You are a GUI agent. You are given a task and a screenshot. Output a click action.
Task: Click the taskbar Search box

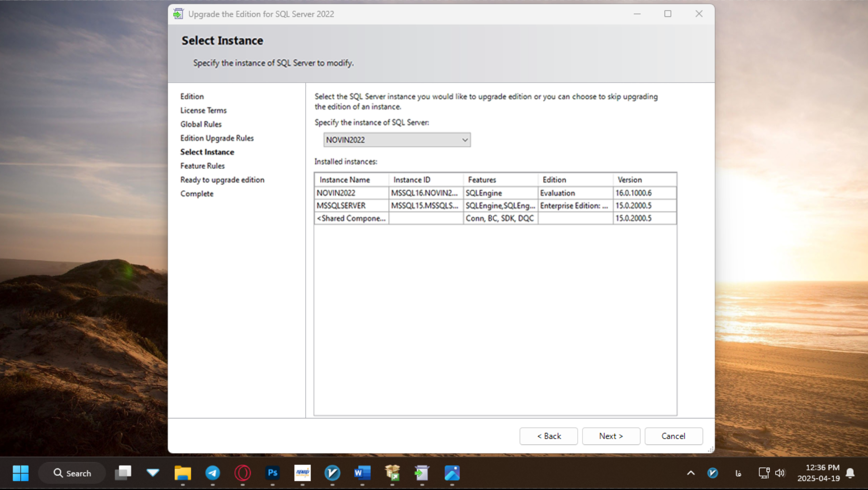pyautogui.click(x=72, y=473)
